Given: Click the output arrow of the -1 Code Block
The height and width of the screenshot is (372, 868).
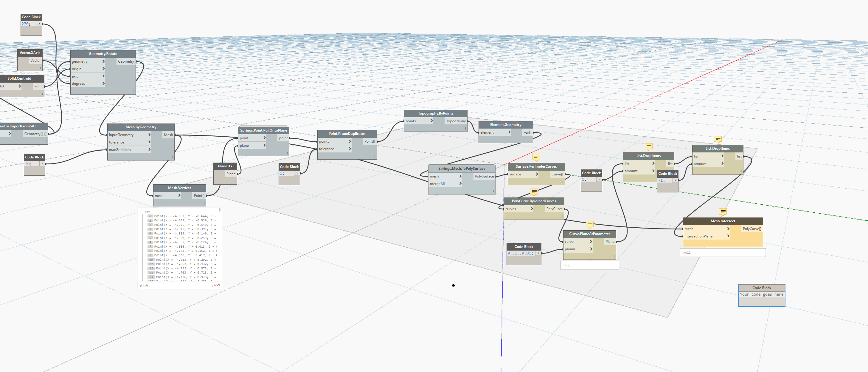Looking at the screenshot, I should (x=676, y=180).
